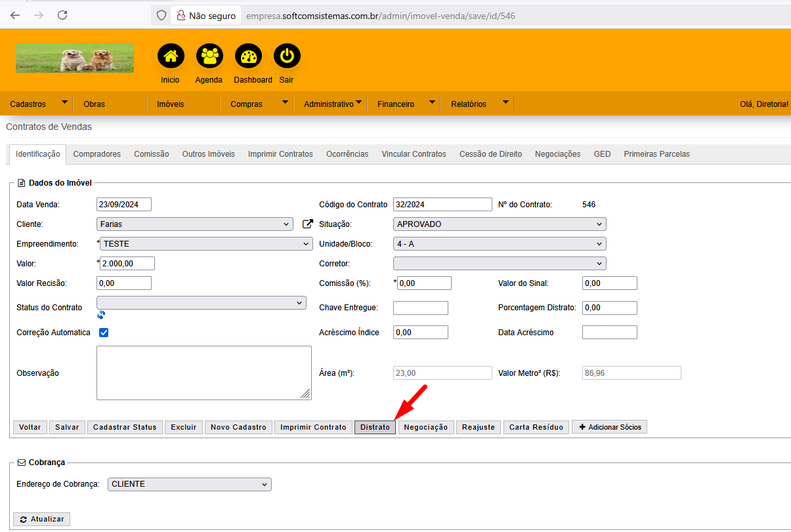Click the Adicionar Sócios button
791x532 pixels.
click(610, 427)
